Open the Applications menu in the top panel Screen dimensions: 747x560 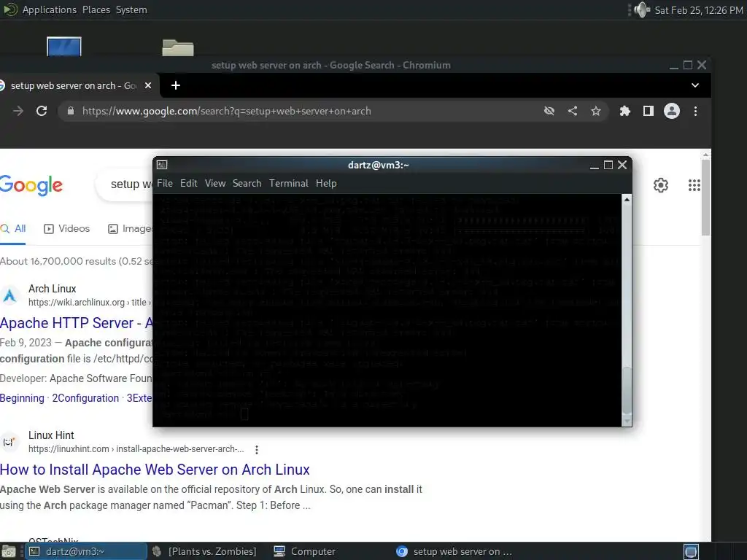point(49,9)
